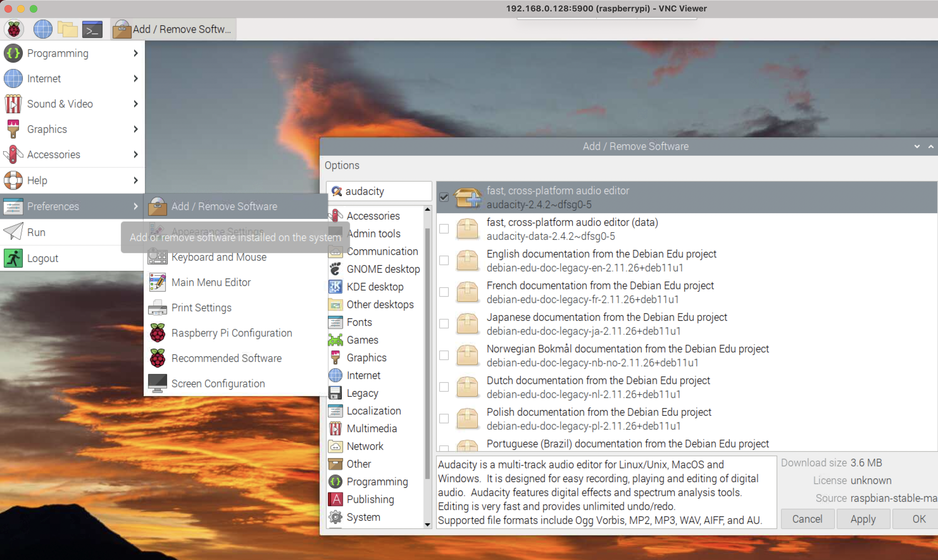Select the System gear category icon
The height and width of the screenshot is (560, 938).
(335, 517)
